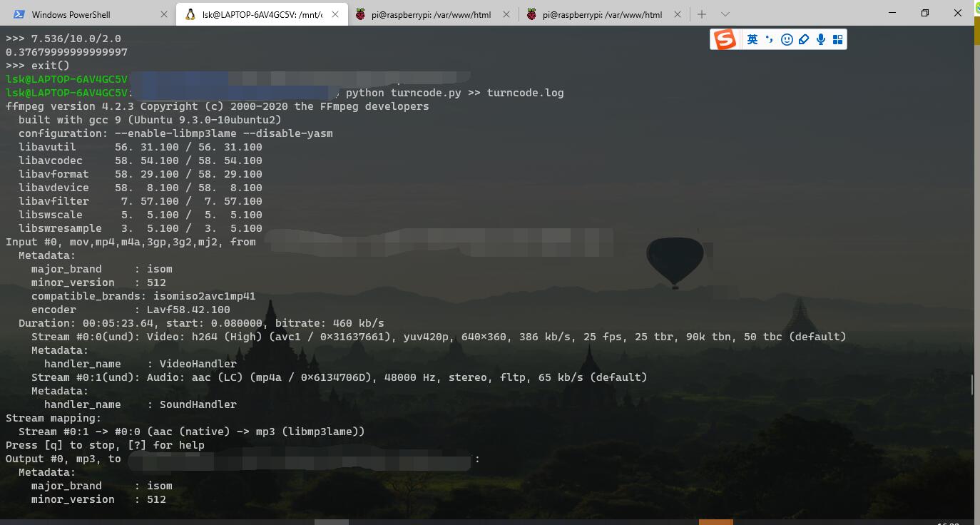Restore down the Windows Terminal window
The height and width of the screenshot is (525, 980).
925,13
